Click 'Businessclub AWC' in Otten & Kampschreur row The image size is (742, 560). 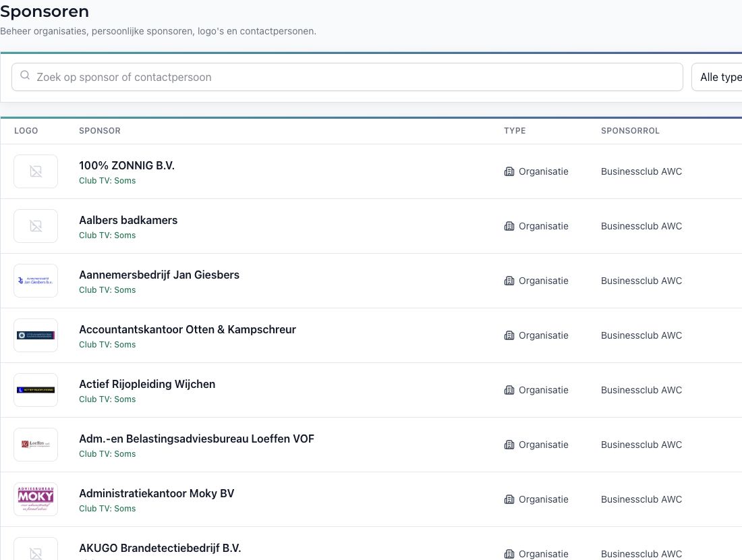pyautogui.click(x=641, y=335)
